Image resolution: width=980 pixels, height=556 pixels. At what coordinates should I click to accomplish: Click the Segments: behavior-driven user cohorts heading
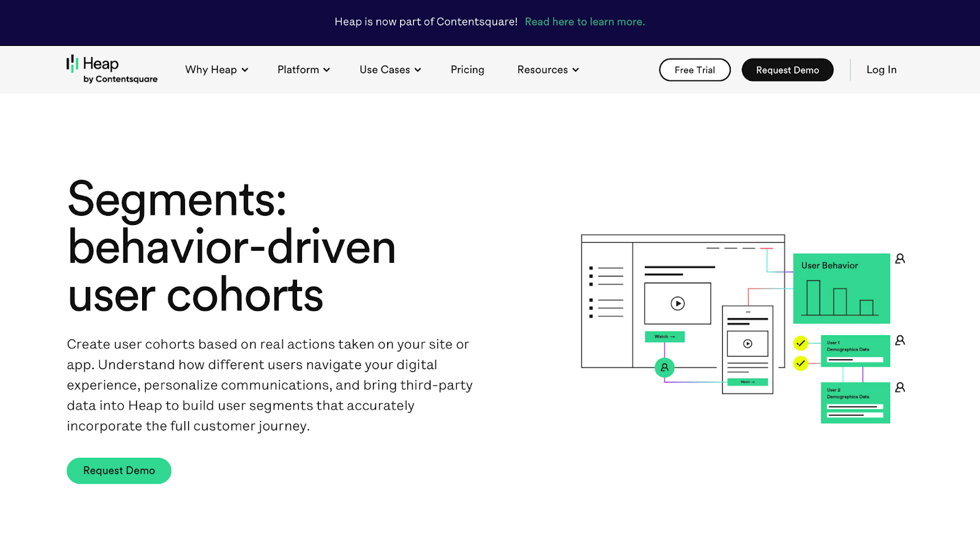tap(232, 247)
